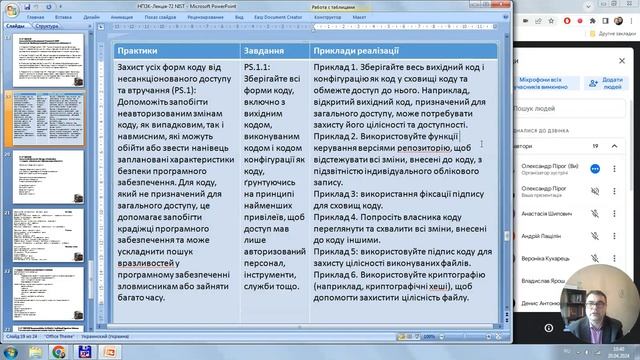The image size is (640, 360).
Task: Click Мікрофони всіх учасників вимкнено button
Action: pyautogui.click(x=546, y=83)
